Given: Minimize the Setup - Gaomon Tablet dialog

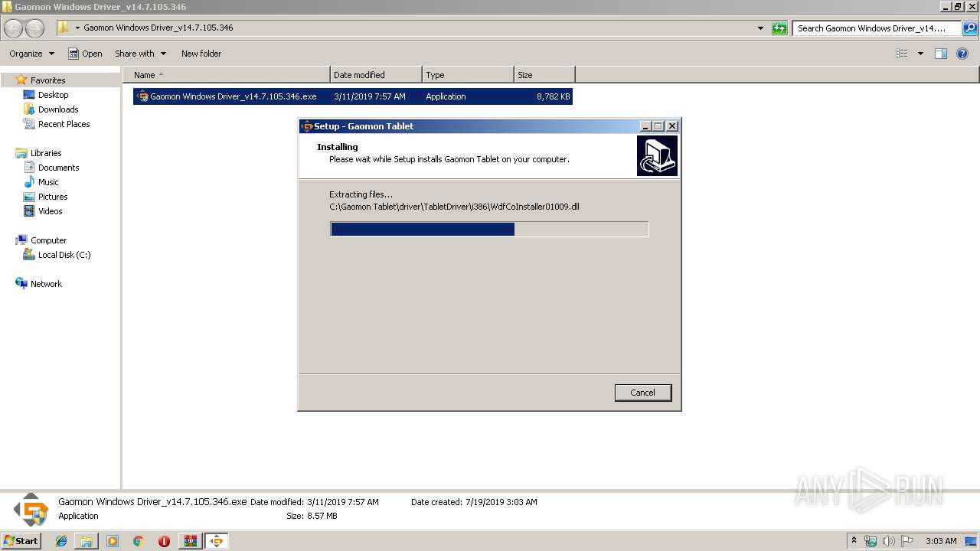Looking at the screenshot, I should pyautogui.click(x=645, y=126).
